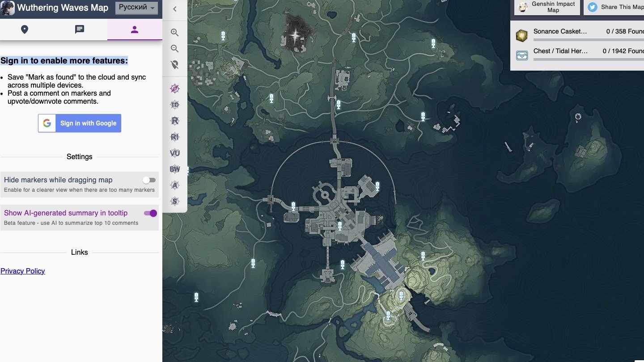Click the "Links" section heading
This screenshot has height=362, width=644.
point(80,253)
